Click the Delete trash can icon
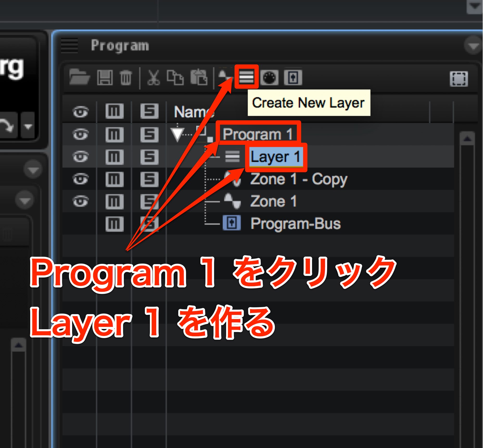The width and height of the screenshot is (483, 448). pos(126,77)
